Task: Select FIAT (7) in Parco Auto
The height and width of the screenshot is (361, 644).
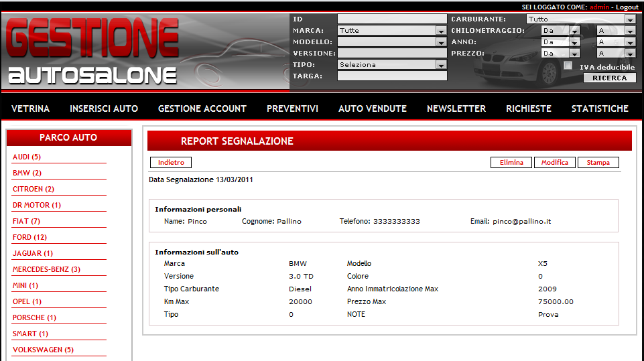Action: [26, 221]
